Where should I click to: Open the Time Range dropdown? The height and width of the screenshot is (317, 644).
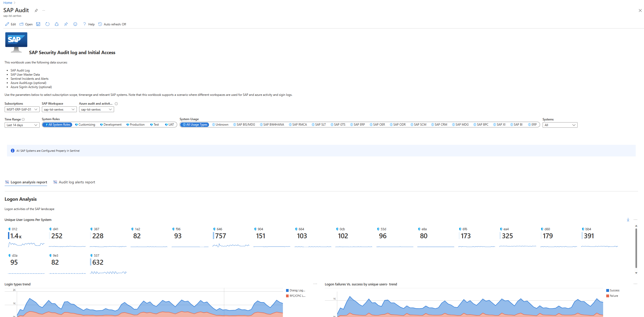point(22,125)
